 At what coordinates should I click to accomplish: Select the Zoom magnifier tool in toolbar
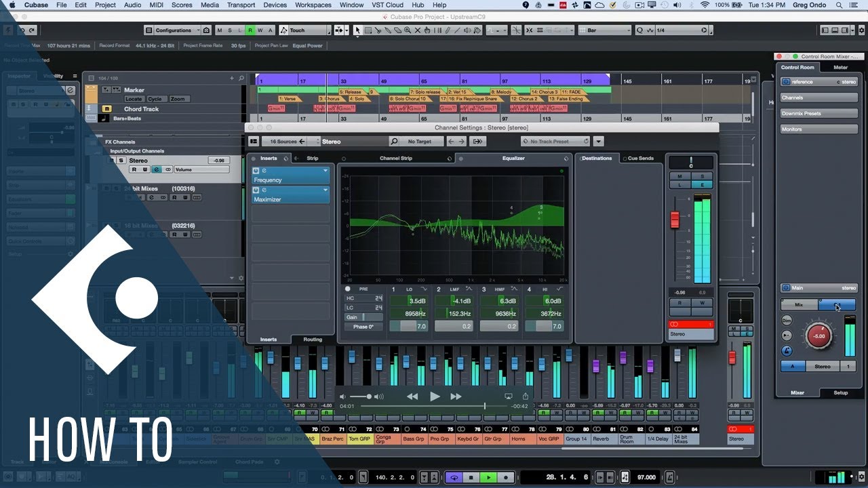tap(408, 30)
